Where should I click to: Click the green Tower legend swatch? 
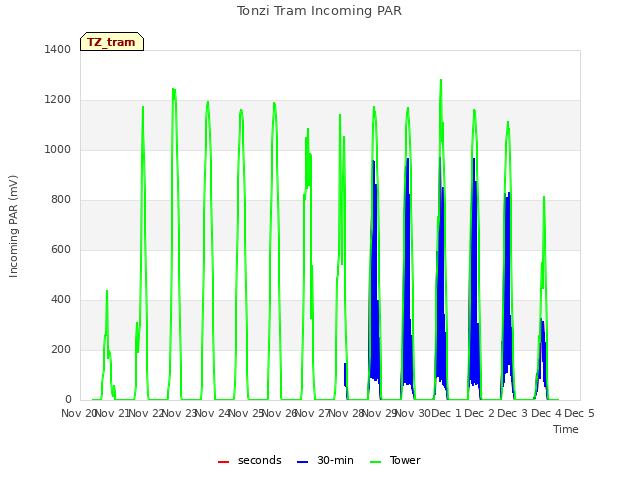[x=375, y=462]
